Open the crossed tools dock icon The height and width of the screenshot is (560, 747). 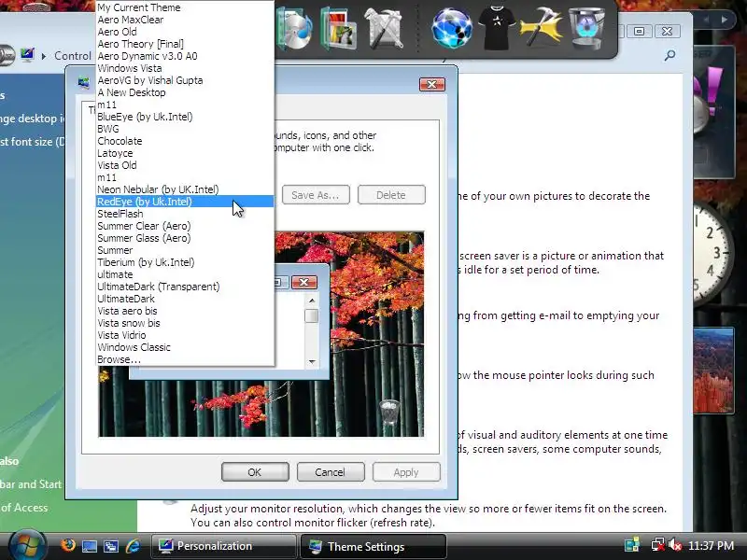coord(385,29)
